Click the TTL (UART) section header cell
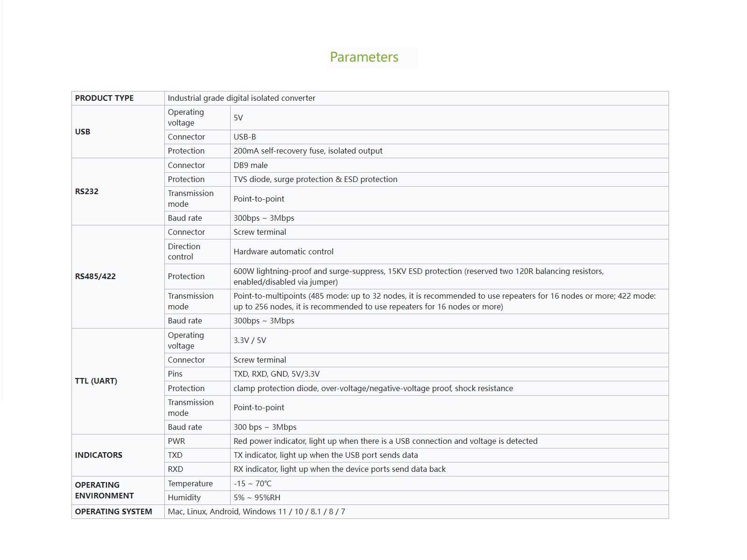This screenshot has width=747, height=560. pos(96,381)
